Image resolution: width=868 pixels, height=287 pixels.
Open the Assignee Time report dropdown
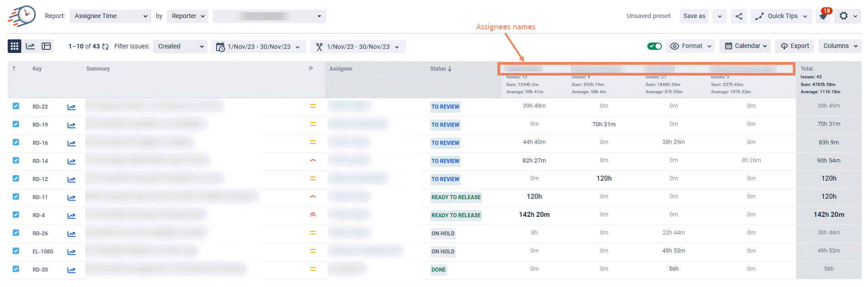tap(111, 16)
